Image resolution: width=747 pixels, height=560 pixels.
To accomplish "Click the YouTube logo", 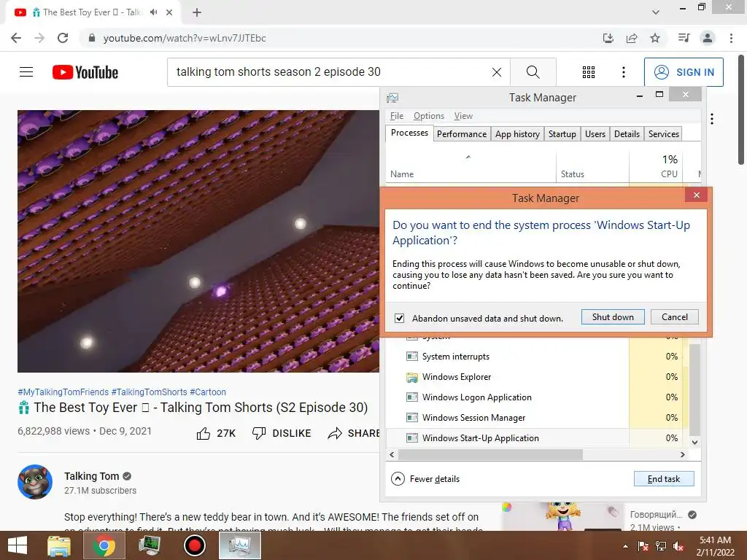I will 85,72.
